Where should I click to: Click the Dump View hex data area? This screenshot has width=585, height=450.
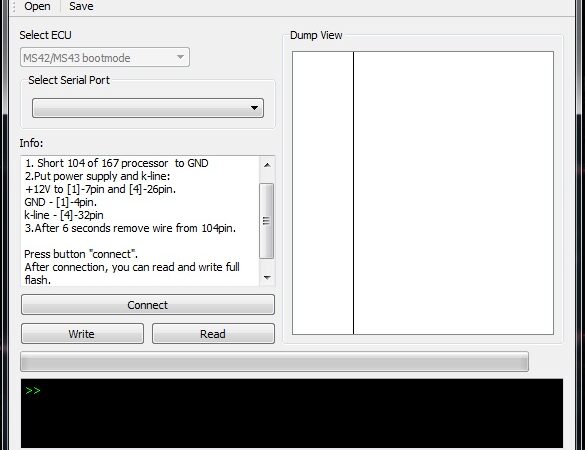tap(453, 193)
